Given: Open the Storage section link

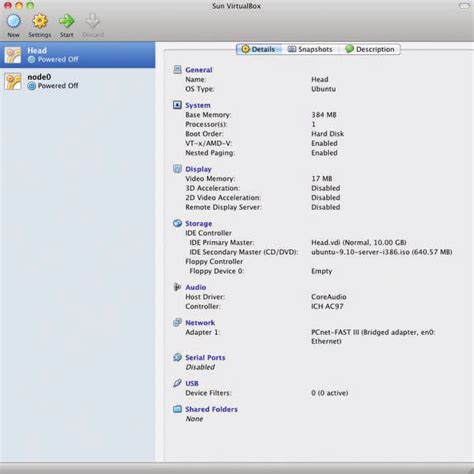Looking at the screenshot, I should [x=199, y=224].
